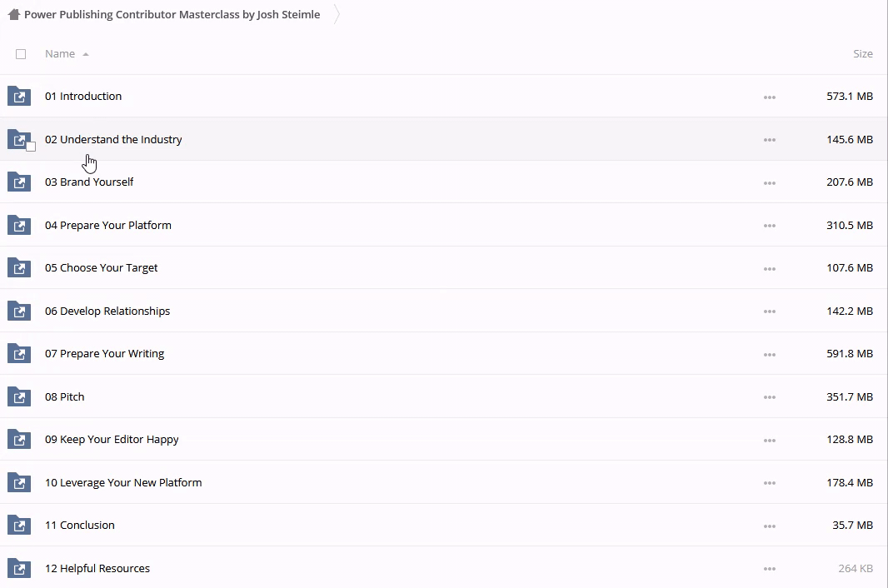Click the Power Publishing Contributor Masterclass breadcrumb
The height and width of the screenshot is (588, 888).
[x=172, y=14]
